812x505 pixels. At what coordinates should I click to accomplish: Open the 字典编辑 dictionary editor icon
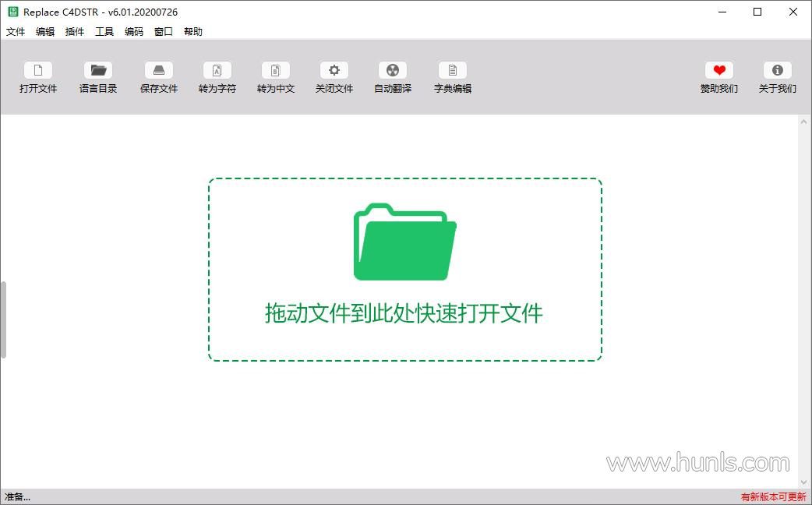453,70
